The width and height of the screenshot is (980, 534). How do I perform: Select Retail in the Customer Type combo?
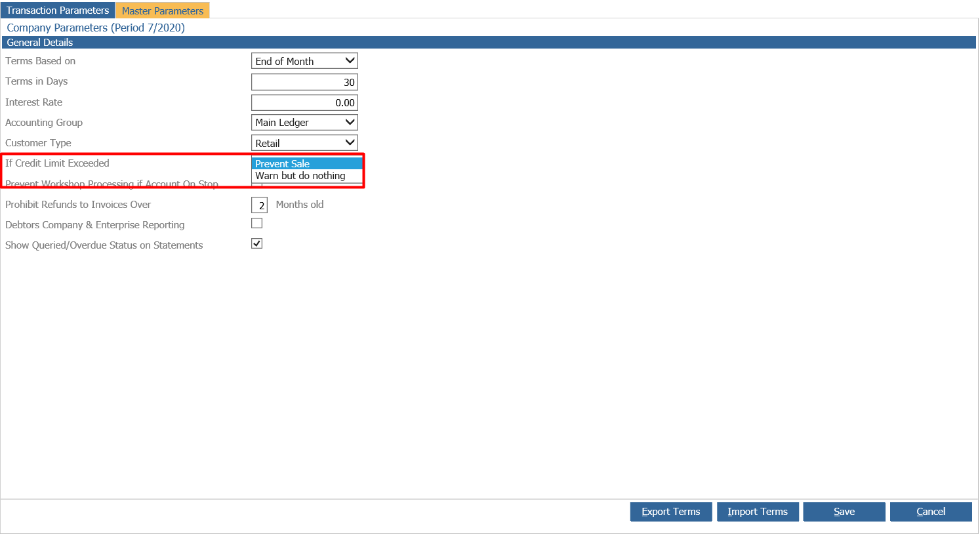(x=304, y=142)
